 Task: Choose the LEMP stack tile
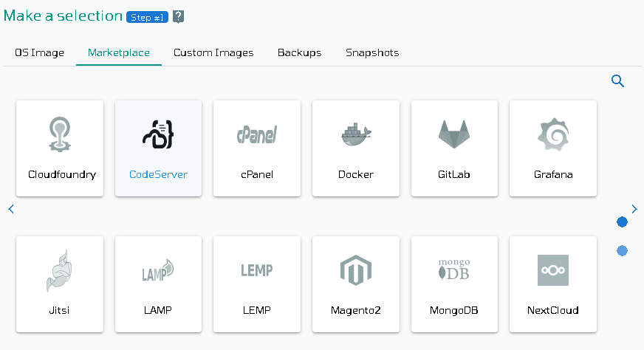click(257, 284)
